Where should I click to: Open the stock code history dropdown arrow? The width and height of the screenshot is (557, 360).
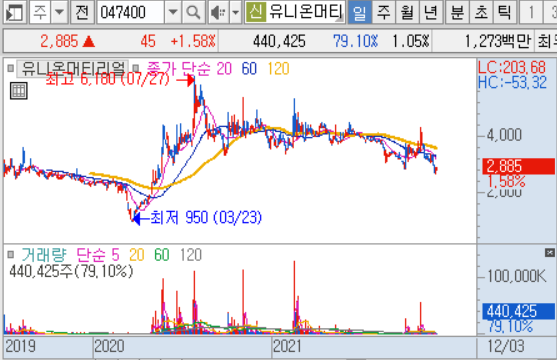[x=173, y=12]
